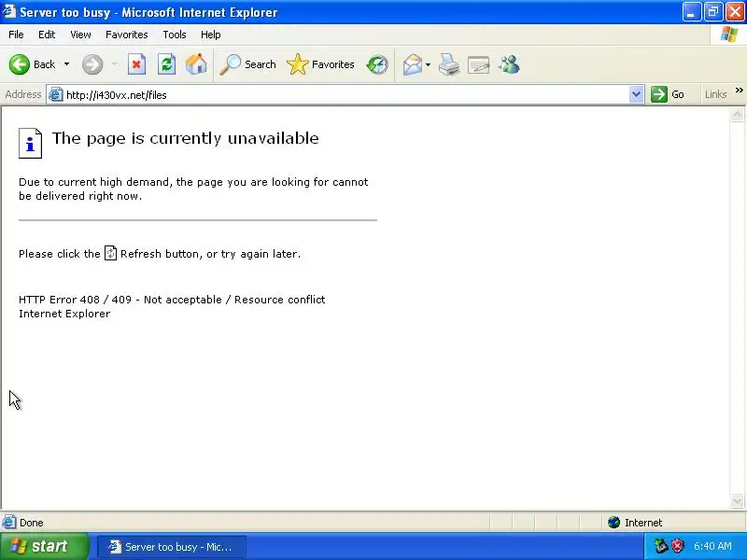Open the View menu
Viewport: 747px width, 560px height.
80,35
